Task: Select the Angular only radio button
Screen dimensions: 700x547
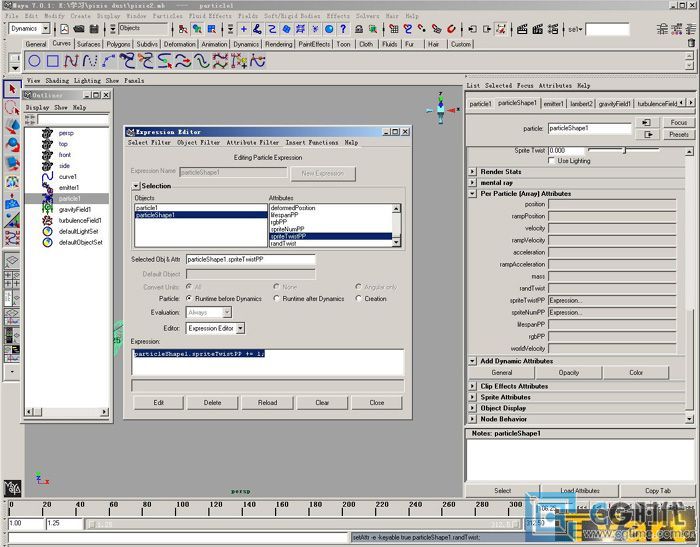Action: 358,286
